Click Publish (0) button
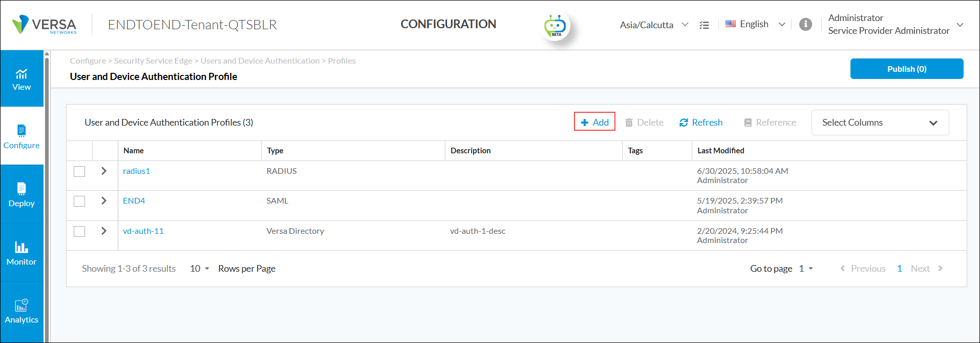Screen dimensions: 980x343 click(907, 69)
